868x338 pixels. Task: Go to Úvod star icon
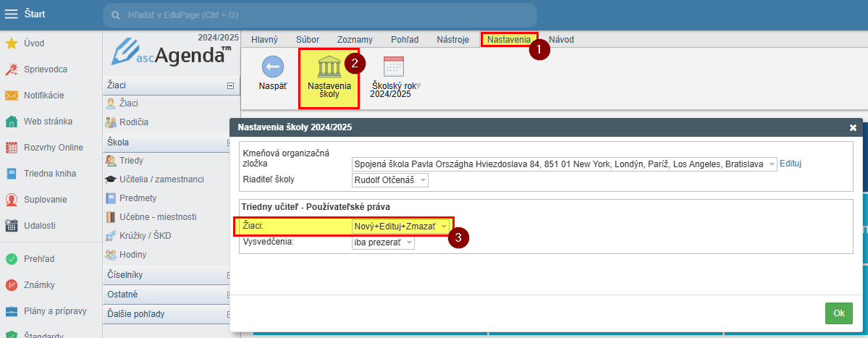point(12,43)
